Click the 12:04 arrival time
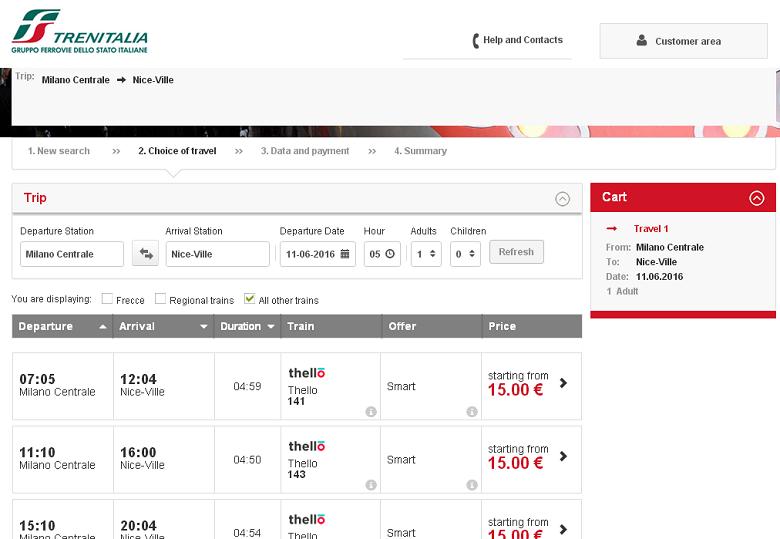The width and height of the screenshot is (780, 539). 138,379
